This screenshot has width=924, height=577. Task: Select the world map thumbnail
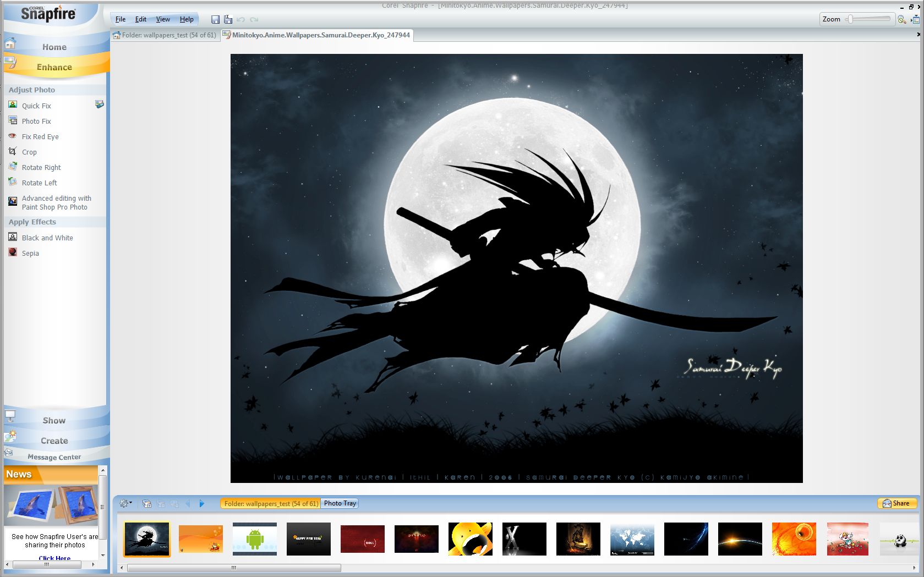click(632, 539)
